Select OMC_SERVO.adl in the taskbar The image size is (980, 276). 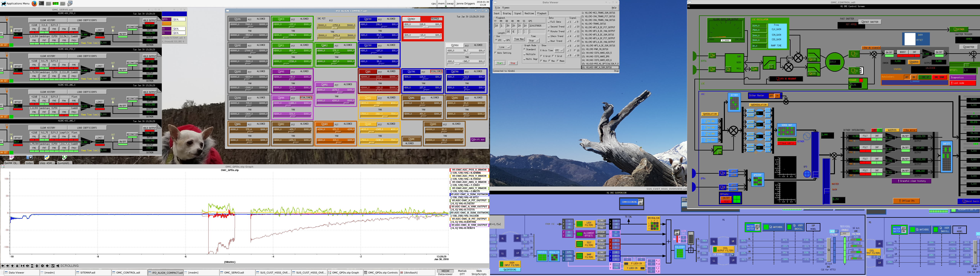(x=237, y=273)
